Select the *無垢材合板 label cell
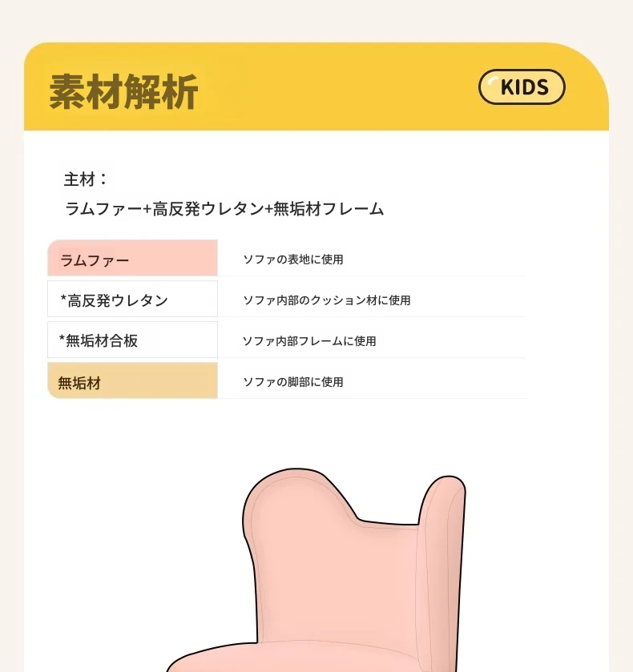The height and width of the screenshot is (672, 633). 132,340
